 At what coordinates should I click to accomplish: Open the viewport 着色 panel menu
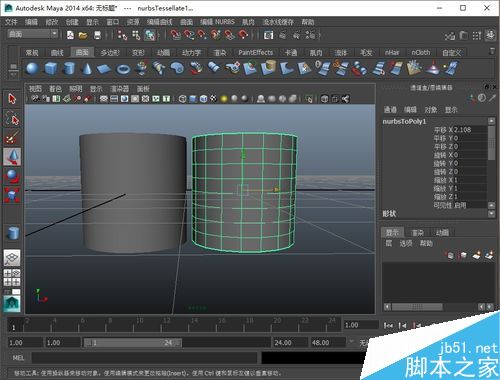click(55, 89)
